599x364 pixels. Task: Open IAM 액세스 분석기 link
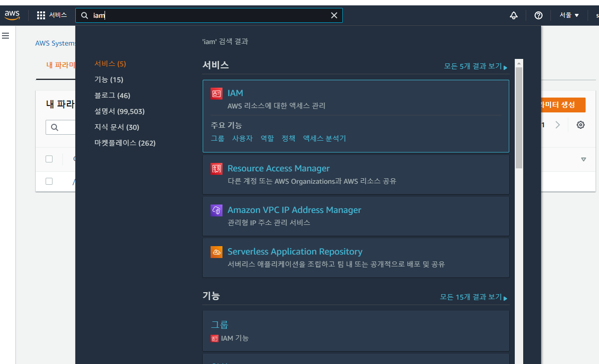click(325, 139)
